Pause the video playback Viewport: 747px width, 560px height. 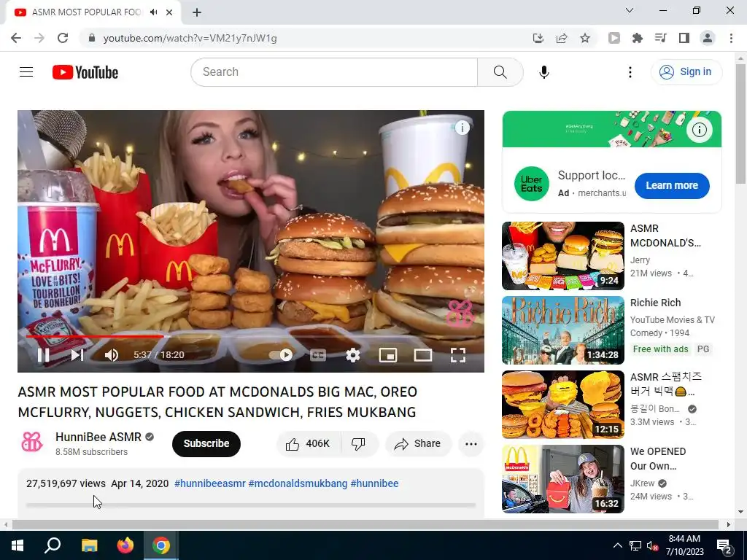tap(43, 355)
